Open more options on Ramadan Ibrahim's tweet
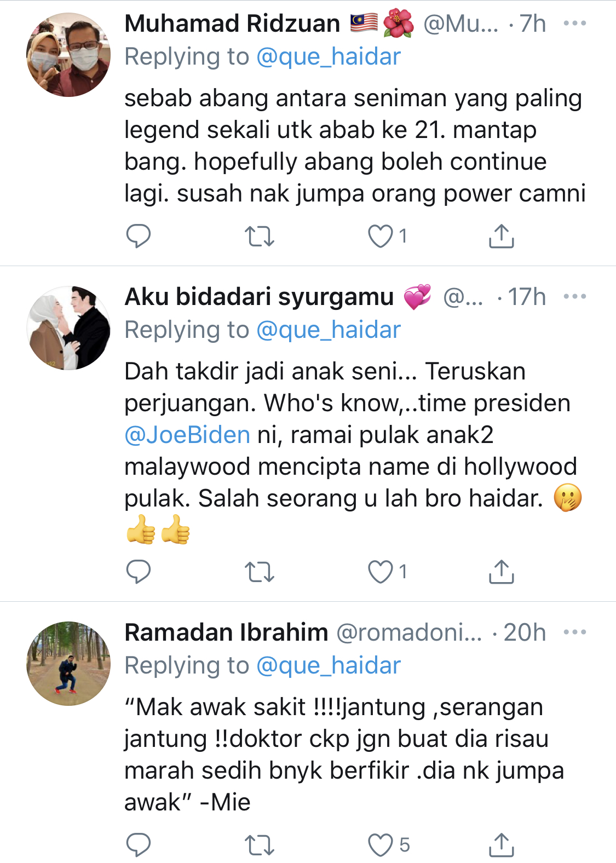The width and height of the screenshot is (616, 863). [574, 632]
